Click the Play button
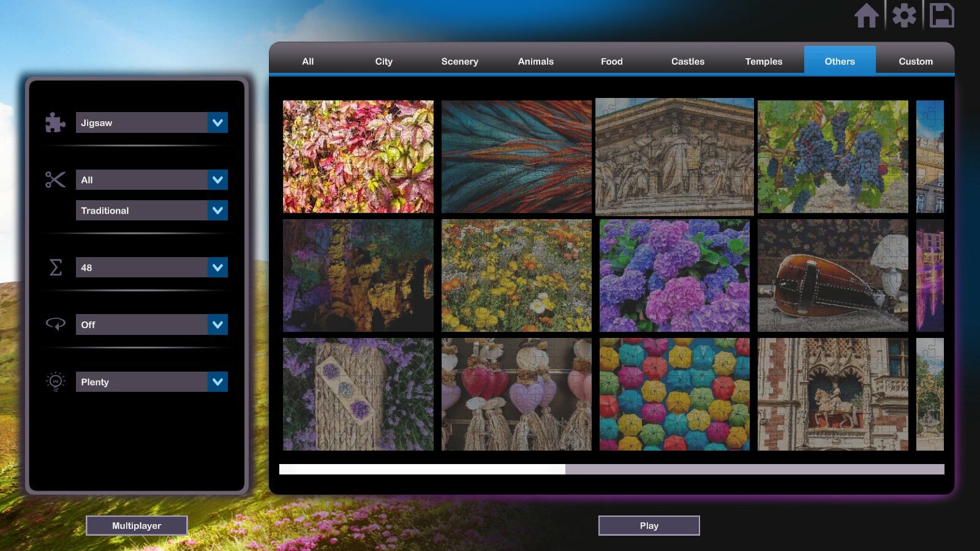The image size is (980, 551). (649, 525)
